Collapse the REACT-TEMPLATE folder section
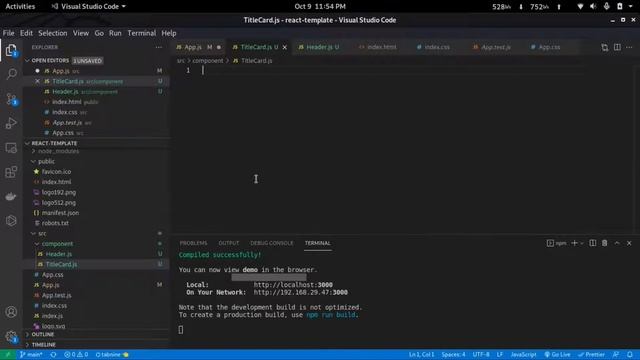 27,143
